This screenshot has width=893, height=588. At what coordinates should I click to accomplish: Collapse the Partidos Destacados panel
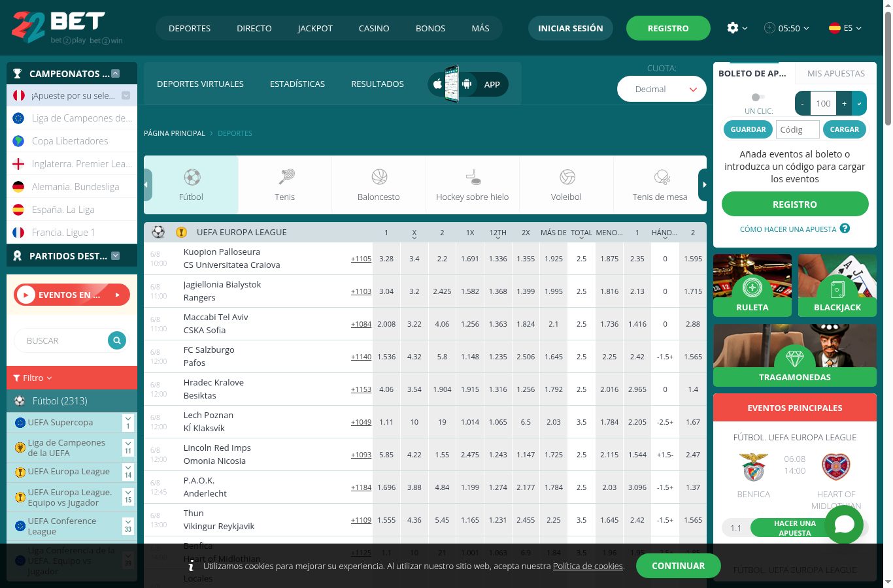click(116, 256)
